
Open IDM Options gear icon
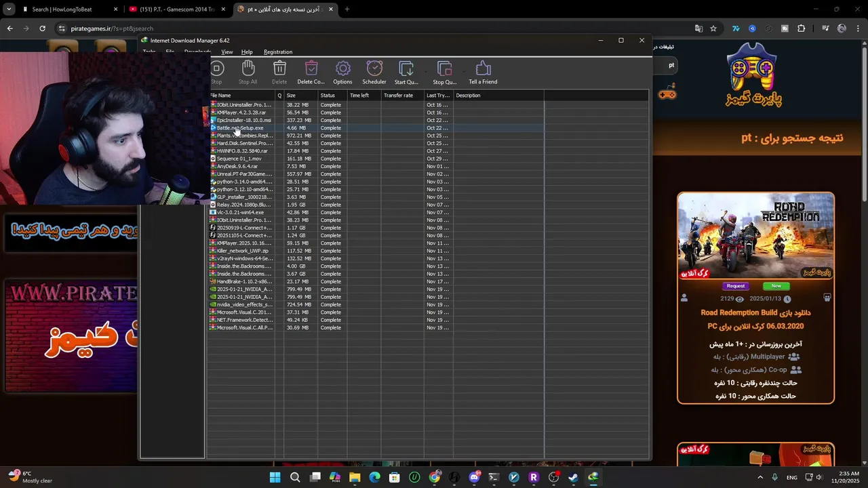coord(342,72)
